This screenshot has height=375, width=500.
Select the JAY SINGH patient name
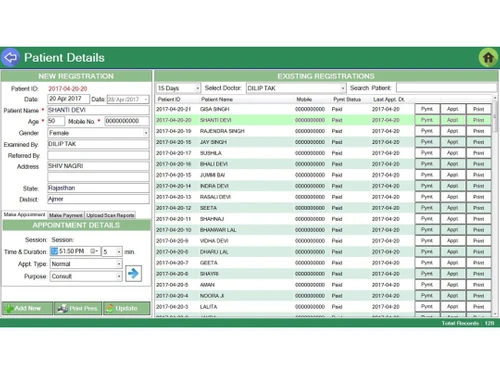coord(213,142)
